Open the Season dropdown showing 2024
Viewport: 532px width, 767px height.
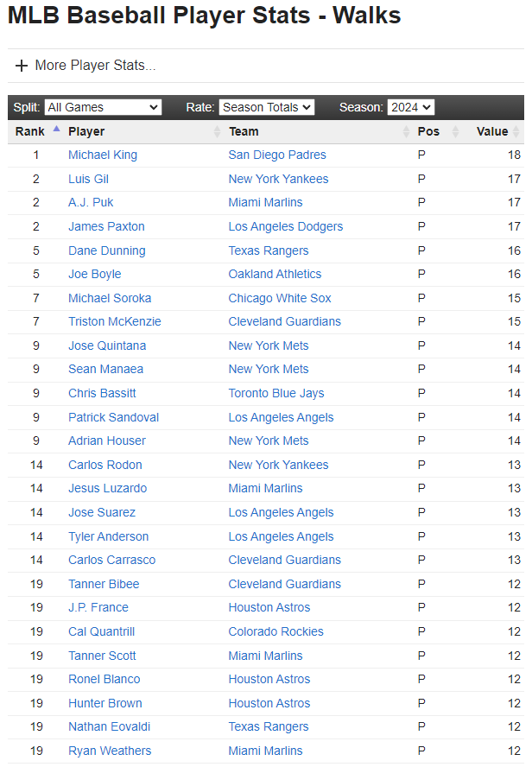410,107
